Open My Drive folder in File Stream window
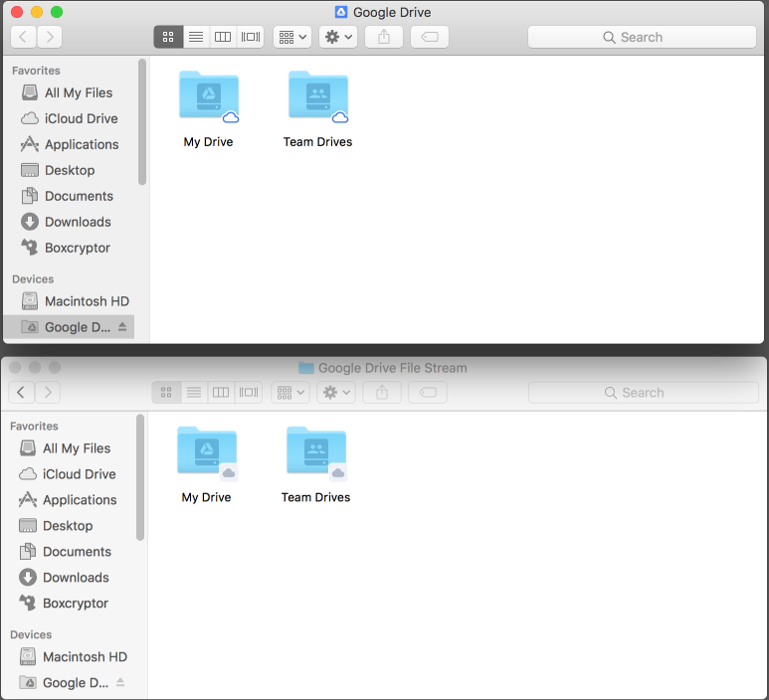The width and height of the screenshot is (769, 700). (x=207, y=451)
